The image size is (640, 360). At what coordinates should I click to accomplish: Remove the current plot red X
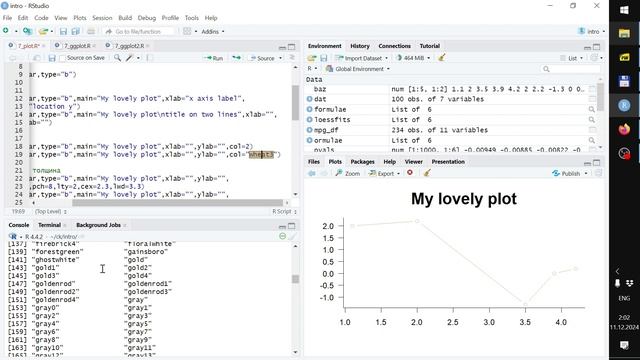pyautogui.click(x=410, y=173)
